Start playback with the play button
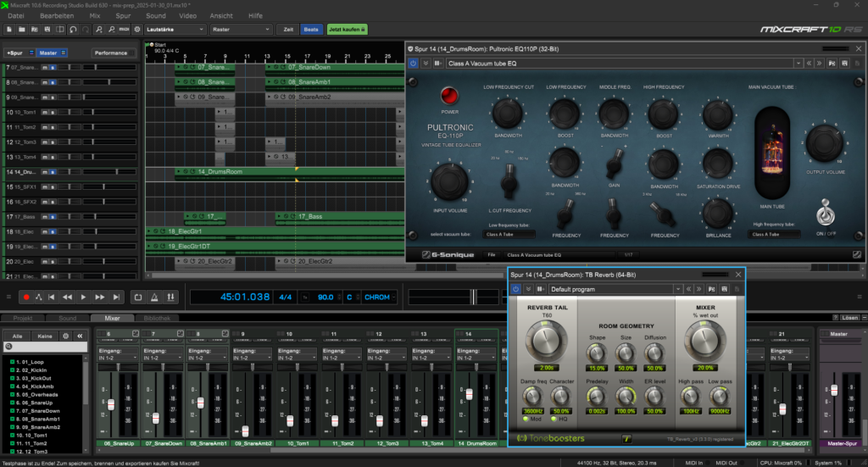 [84, 297]
